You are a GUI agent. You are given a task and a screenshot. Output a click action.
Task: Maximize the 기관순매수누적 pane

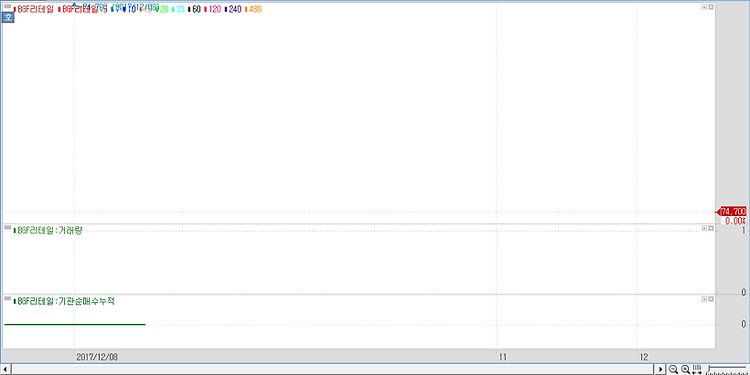711,299
